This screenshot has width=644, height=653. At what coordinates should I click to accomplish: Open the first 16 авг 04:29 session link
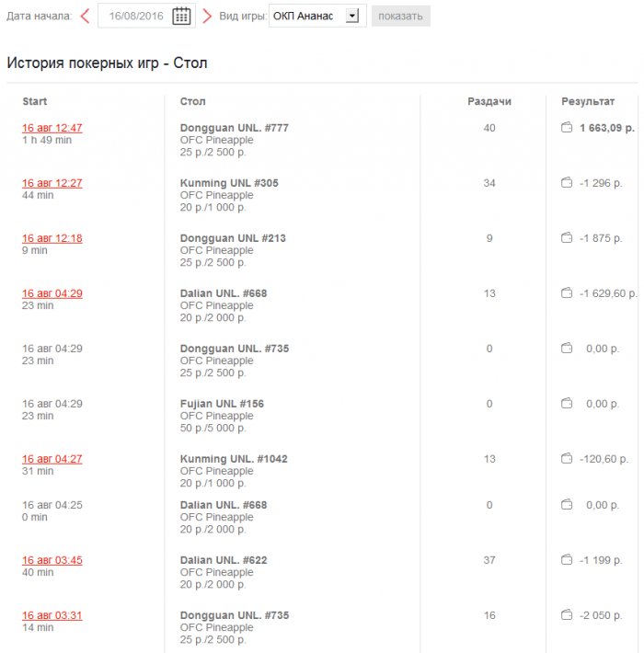[x=52, y=293]
